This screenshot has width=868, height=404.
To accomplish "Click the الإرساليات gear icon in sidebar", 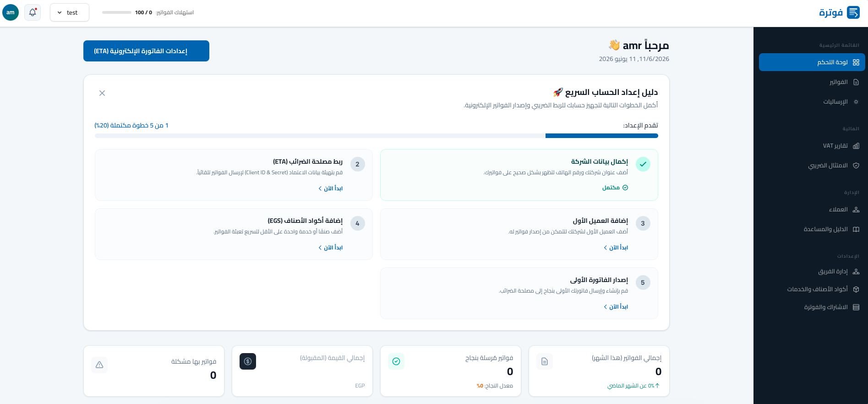I will [856, 102].
